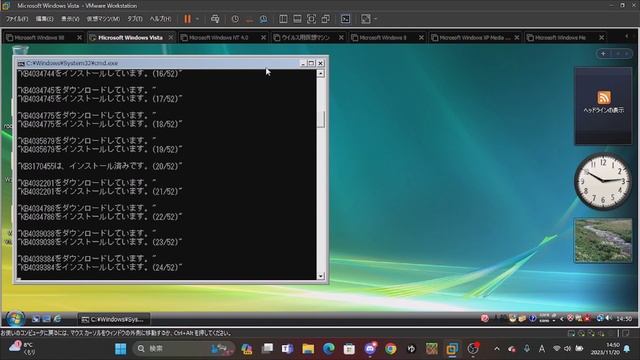Launch Internet Explorer from Vista quick launch
Viewport: 640px width, 360px height.
tap(57, 319)
